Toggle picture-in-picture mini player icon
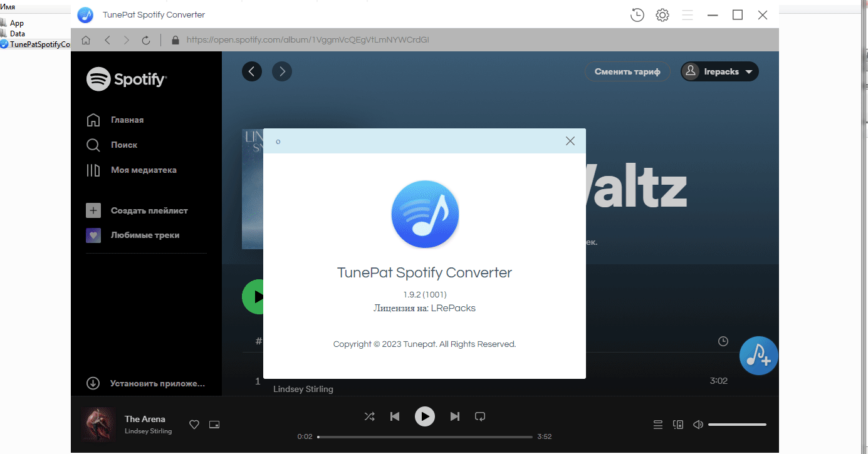868x454 pixels. click(x=214, y=425)
